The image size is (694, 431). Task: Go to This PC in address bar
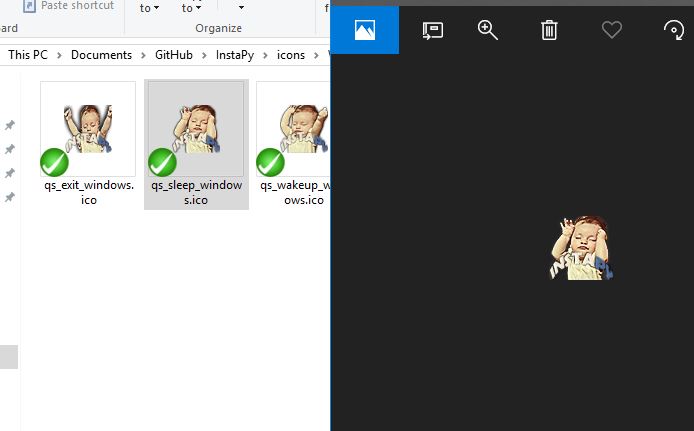pyautogui.click(x=27, y=55)
